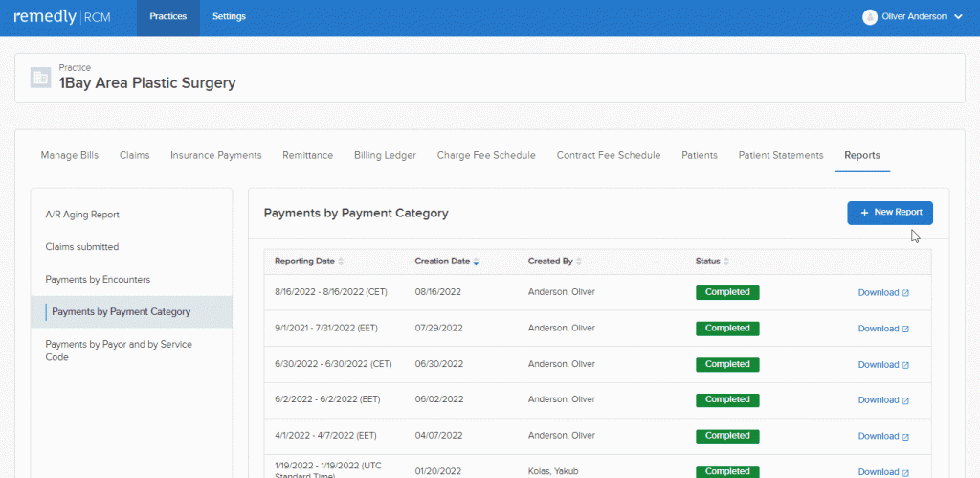
Task: Select Payments by Payment Category report
Action: (131, 312)
